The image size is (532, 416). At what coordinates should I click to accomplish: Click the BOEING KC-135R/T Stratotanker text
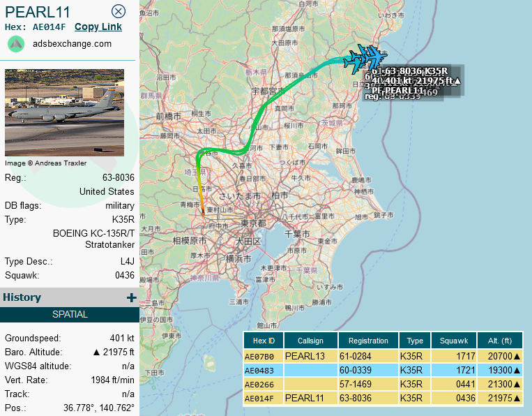(93, 239)
